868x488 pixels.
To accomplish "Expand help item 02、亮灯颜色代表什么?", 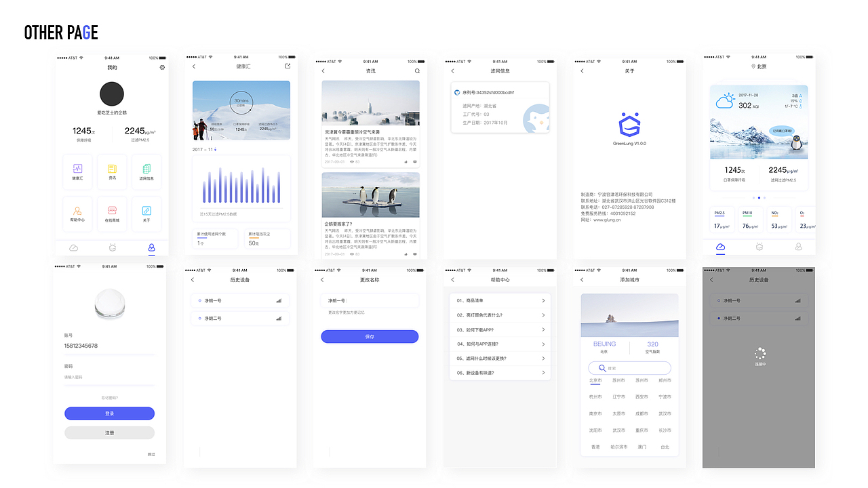I will [500, 315].
